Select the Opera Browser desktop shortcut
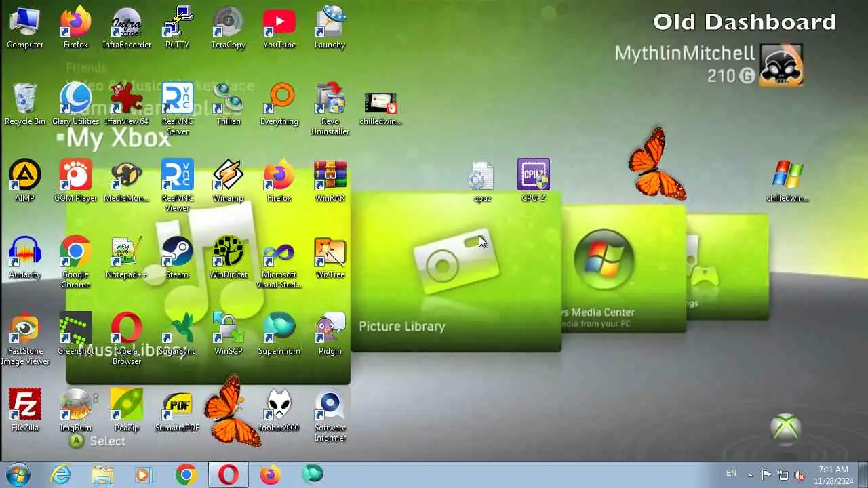This screenshot has height=488, width=868. [127, 340]
